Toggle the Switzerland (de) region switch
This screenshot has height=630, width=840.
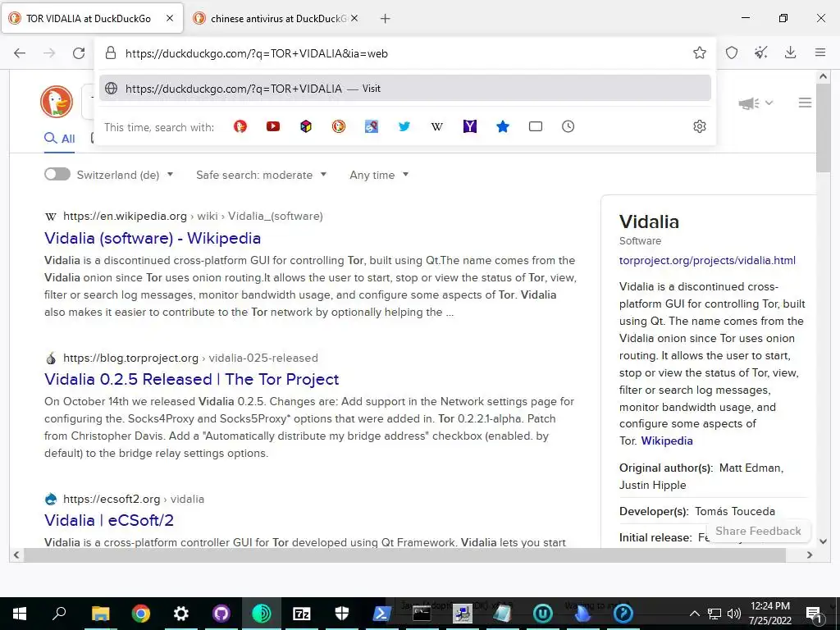click(x=57, y=174)
